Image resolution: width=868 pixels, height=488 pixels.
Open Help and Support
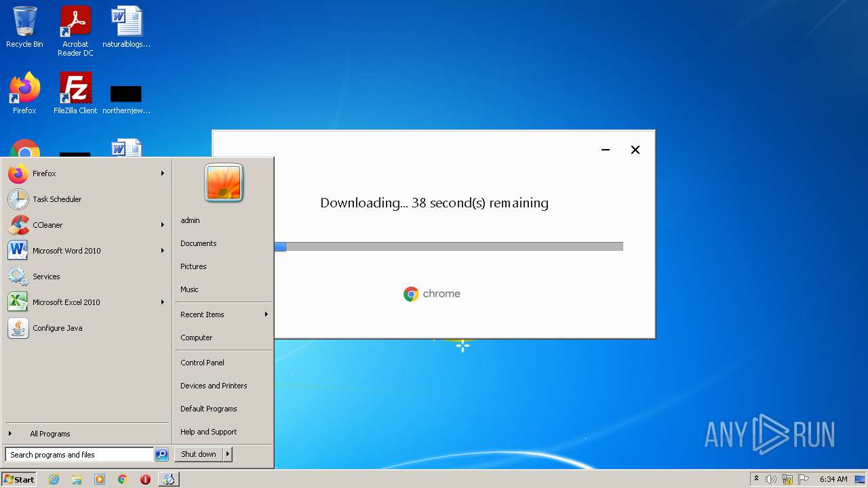click(x=224, y=432)
